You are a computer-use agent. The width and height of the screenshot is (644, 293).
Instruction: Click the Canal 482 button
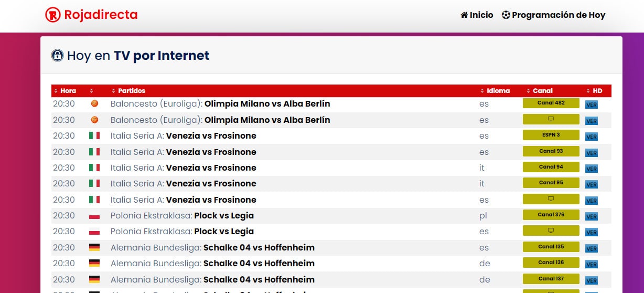coord(551,103)
